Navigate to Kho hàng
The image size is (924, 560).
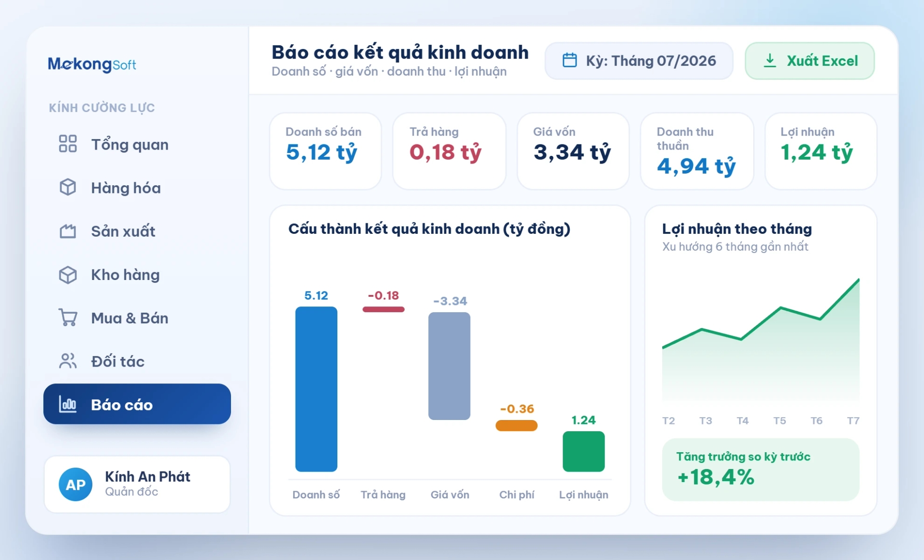(137, 275)
